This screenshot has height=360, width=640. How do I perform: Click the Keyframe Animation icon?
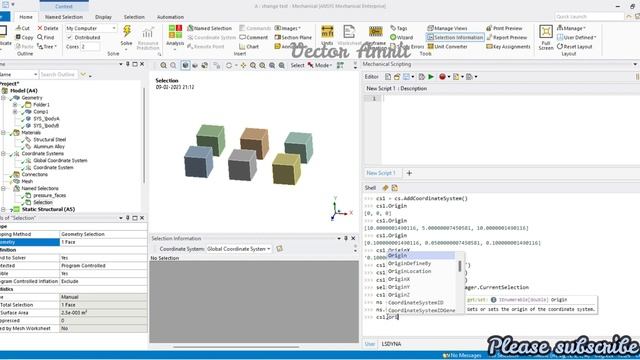(376, 32)
